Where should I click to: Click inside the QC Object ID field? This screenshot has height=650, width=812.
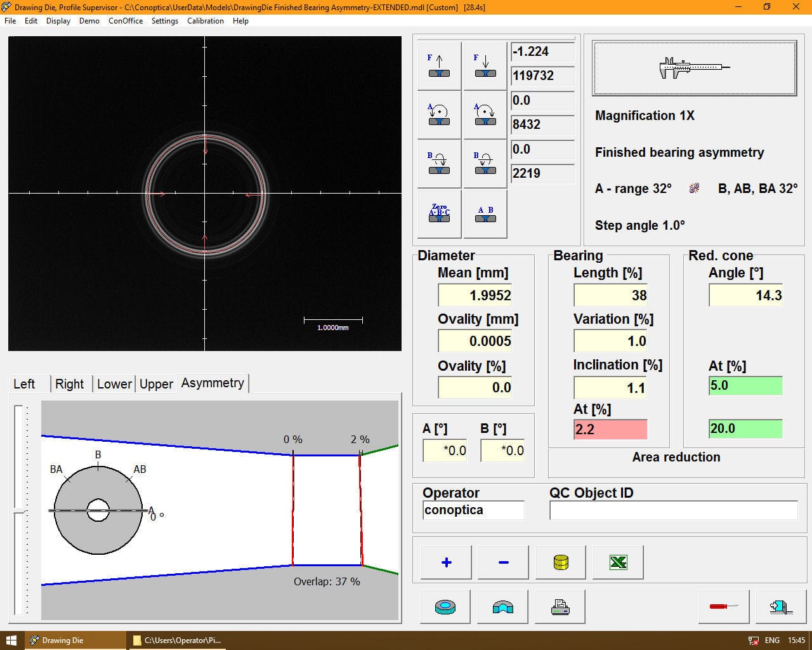[x=672, y=510]
